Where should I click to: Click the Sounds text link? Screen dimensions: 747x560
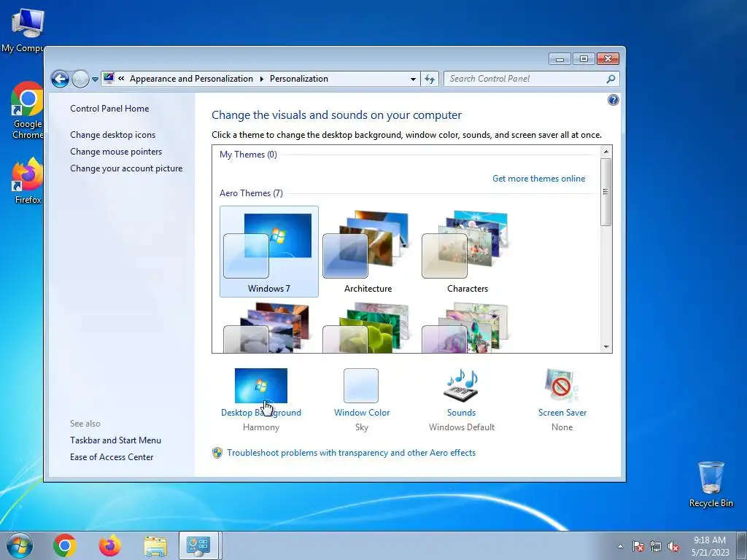point(461,413)
